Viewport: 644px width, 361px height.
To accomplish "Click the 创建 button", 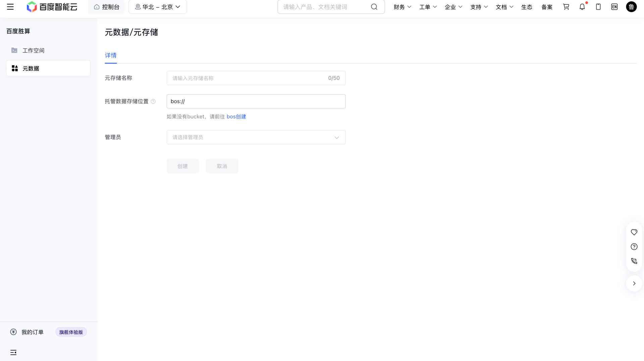I will [x=182, y=166].
